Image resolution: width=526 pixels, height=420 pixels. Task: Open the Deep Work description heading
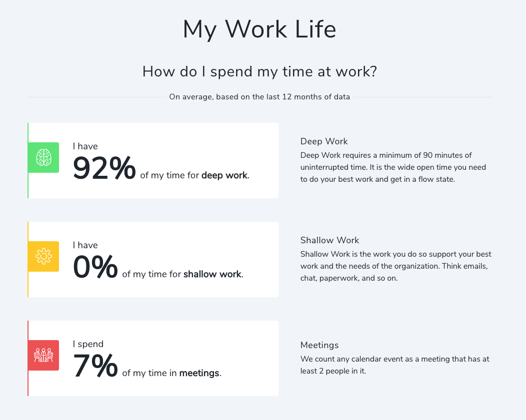(x=324, y=141)
